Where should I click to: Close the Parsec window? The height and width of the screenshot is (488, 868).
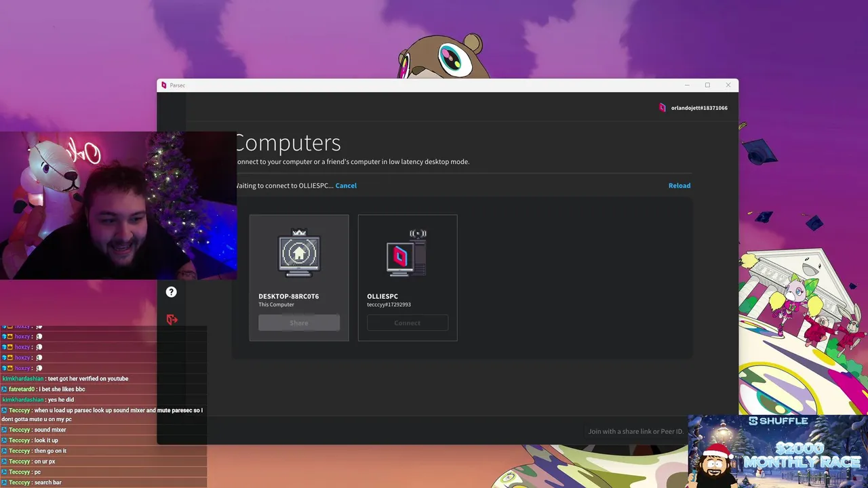click(728, 85)
